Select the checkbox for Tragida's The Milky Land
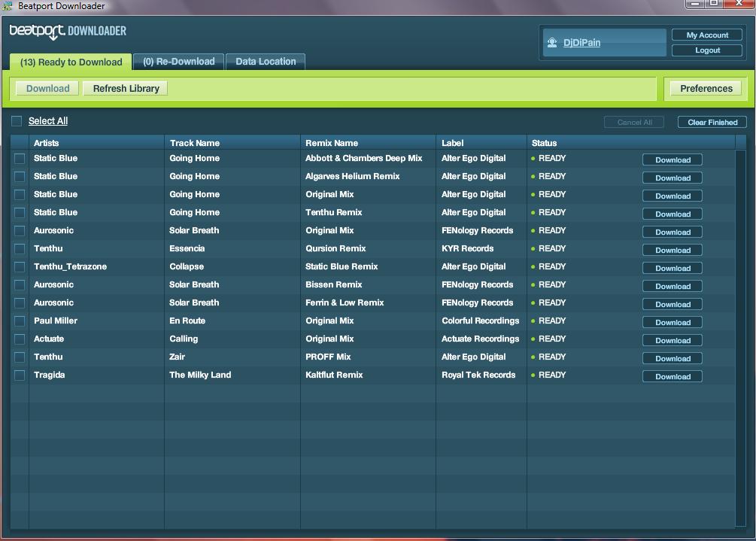Screen dimensions: 756x541 tap(20, 375)
